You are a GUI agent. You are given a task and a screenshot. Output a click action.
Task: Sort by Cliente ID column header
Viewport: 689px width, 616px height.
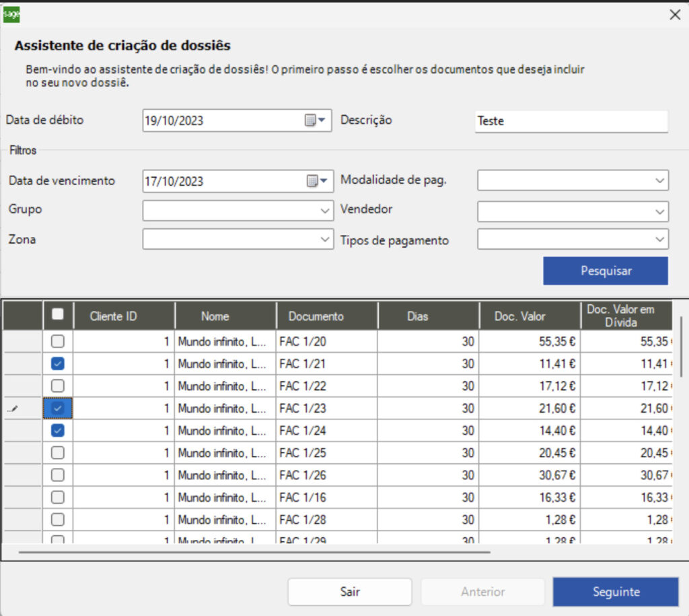(x=124, y=316)
